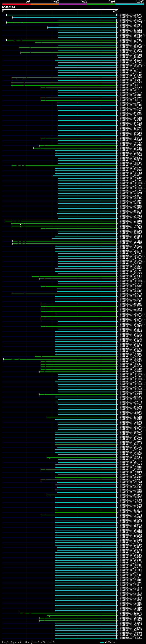Select hit label UniRef100_Q6G1W7
146x644 pixels.
point(131,371)
